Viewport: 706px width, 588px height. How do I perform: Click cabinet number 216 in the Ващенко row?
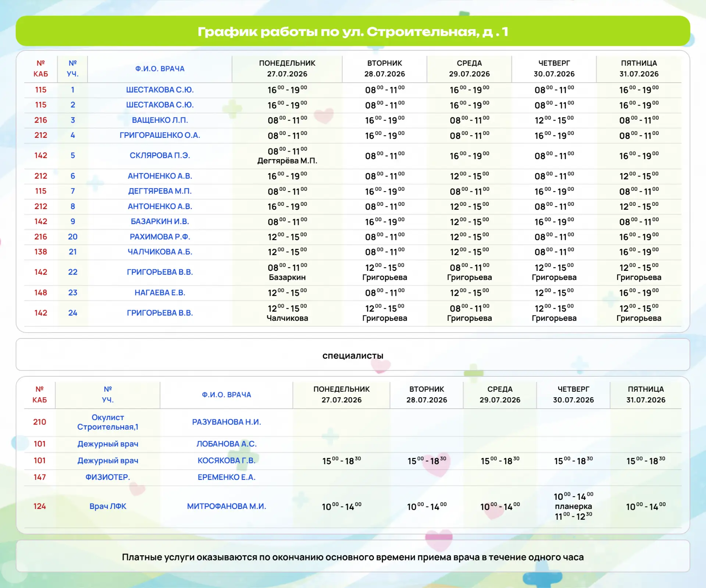(41, 120)
